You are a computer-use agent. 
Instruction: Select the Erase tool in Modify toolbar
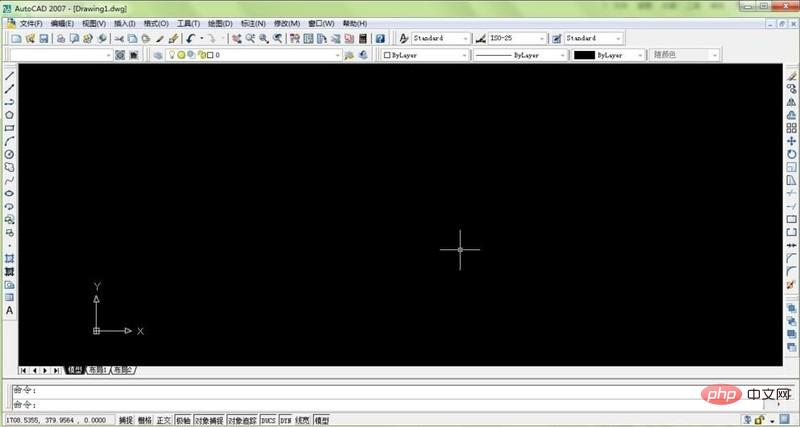coord(791,76)
